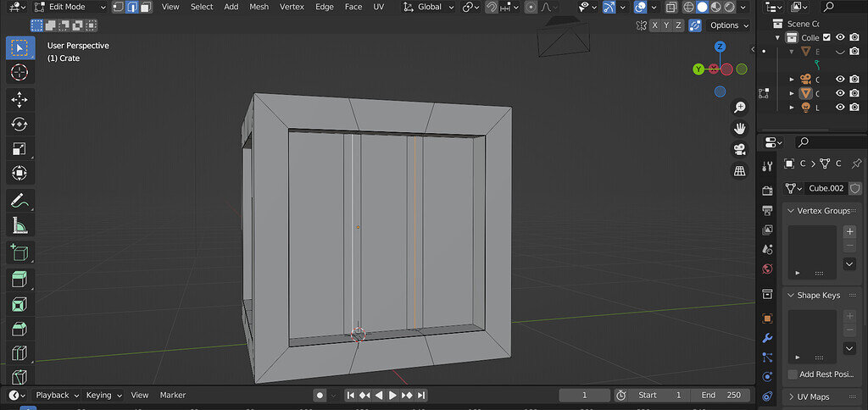Select the 3D Cursor tool

(x=19, y=72)
